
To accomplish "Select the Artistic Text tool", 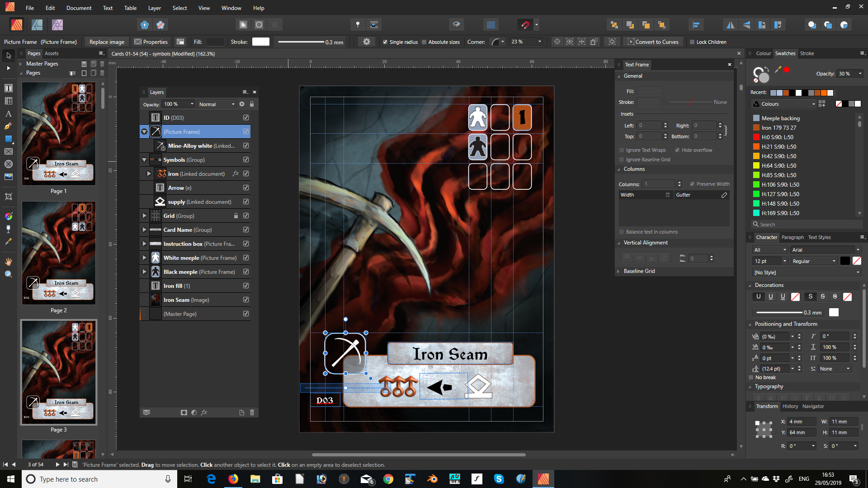I will coord(9,114).
